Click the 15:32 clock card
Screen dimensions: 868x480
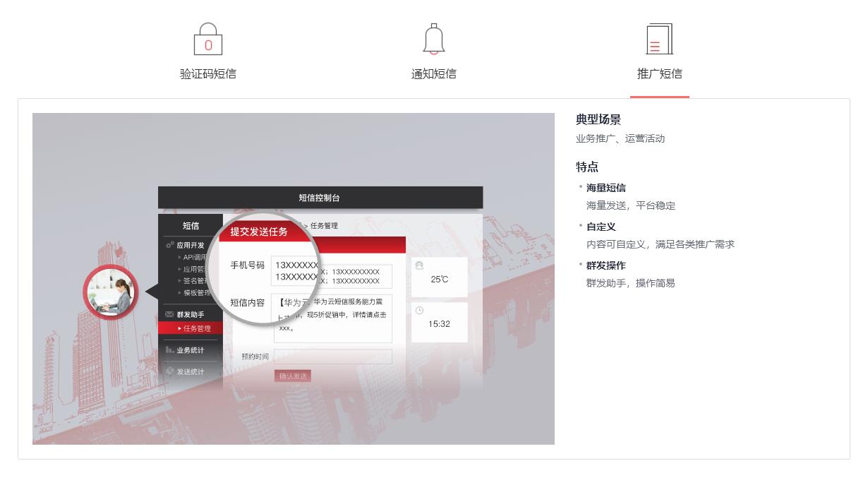click(439, 323)
